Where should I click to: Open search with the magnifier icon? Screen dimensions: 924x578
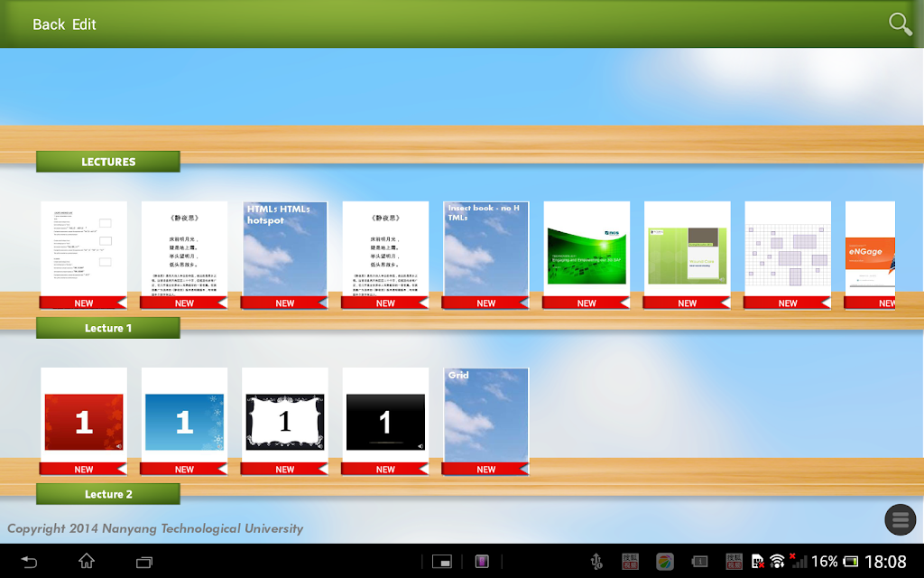(900, 24)
